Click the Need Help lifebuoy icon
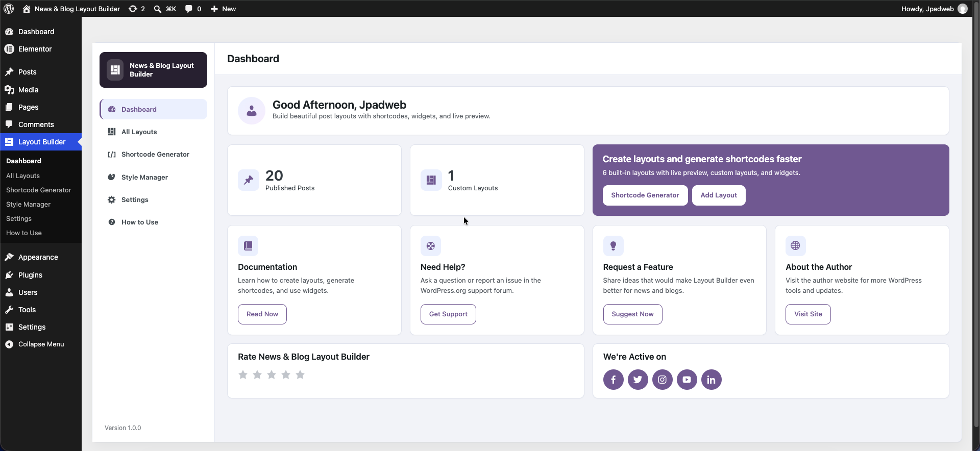Viewport: 980px width, 451px height. tap(431, 246)
